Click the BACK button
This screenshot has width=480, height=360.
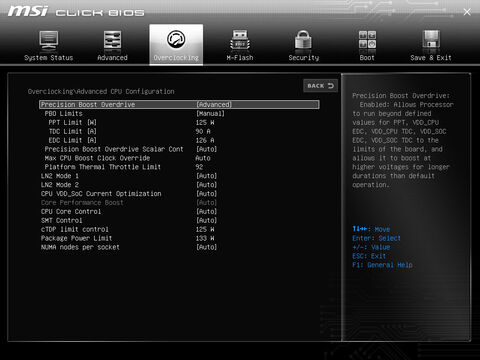[320, 86]
